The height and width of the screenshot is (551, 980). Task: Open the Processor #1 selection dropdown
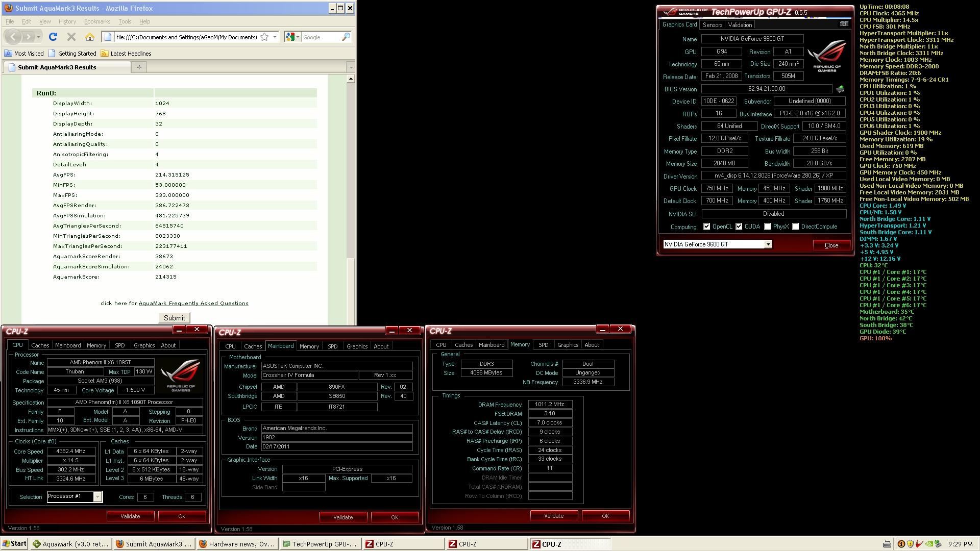[97, 496]
